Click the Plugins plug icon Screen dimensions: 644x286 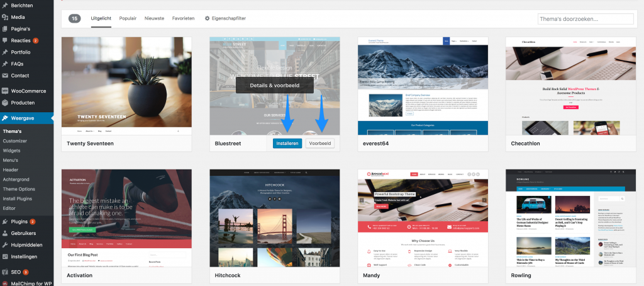pyautogui.click(x=5, y=222)
